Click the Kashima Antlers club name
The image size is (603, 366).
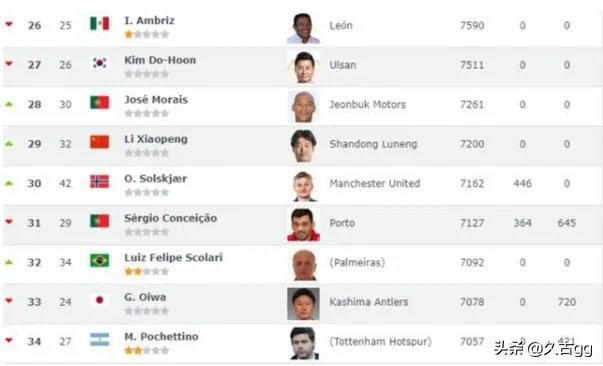click(x=368, y=302)
